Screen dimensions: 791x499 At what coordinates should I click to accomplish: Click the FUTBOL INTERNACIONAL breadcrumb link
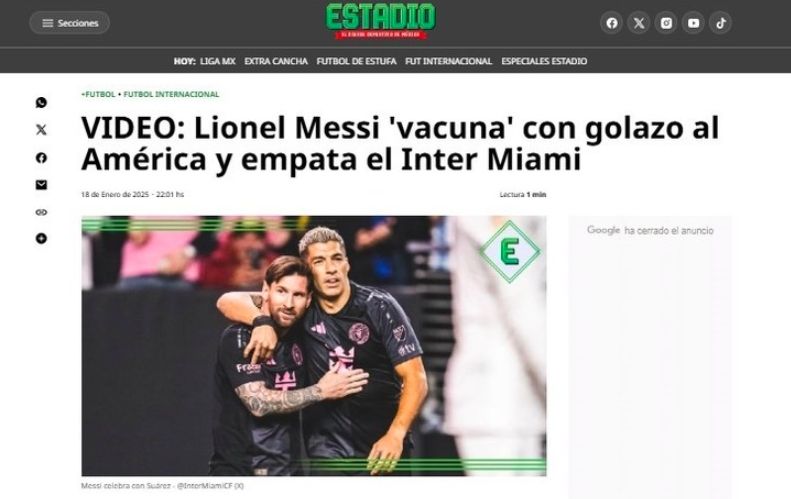[x=172, y=94]
